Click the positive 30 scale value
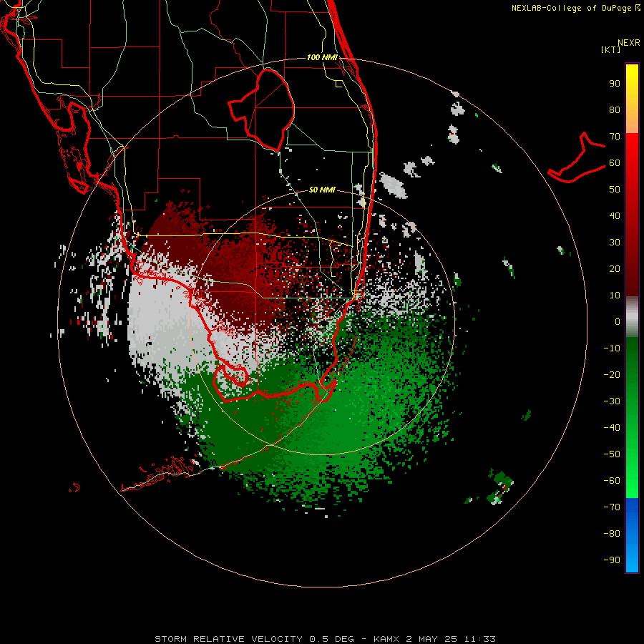The height and width of the screenshot is (644, 644). 615,243
